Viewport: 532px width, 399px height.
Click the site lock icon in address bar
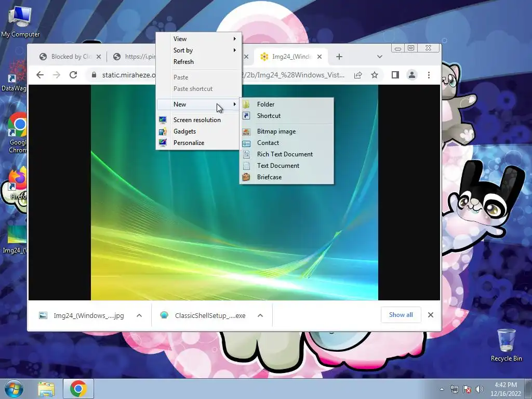[94, 75]
